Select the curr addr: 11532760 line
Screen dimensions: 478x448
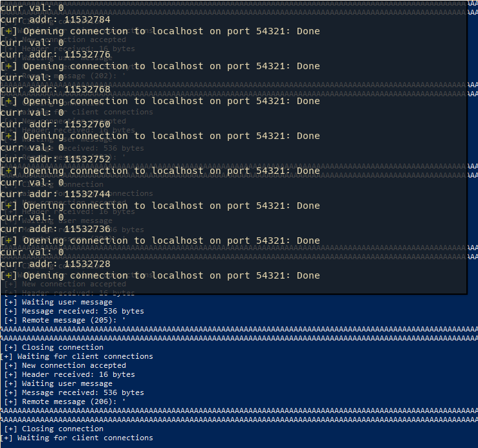point(55,125)
